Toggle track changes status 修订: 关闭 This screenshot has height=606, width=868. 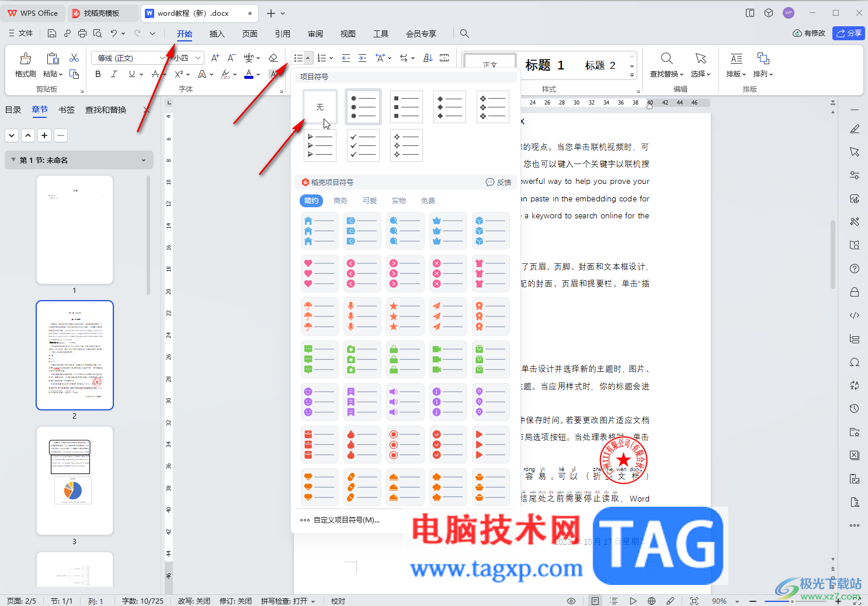235,601
